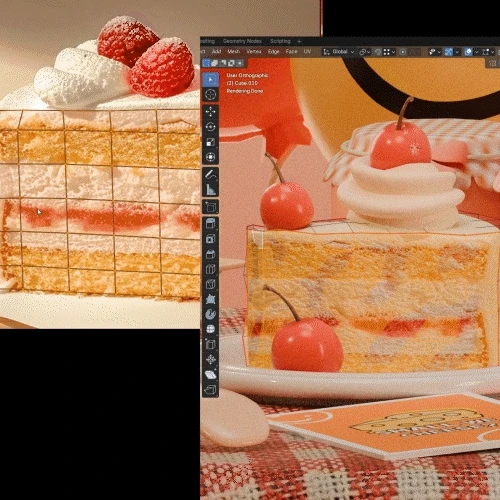Open the Mesh menu
Viewport: 500px width, 500px height.
pyautogui.click(x=233, y=51)
